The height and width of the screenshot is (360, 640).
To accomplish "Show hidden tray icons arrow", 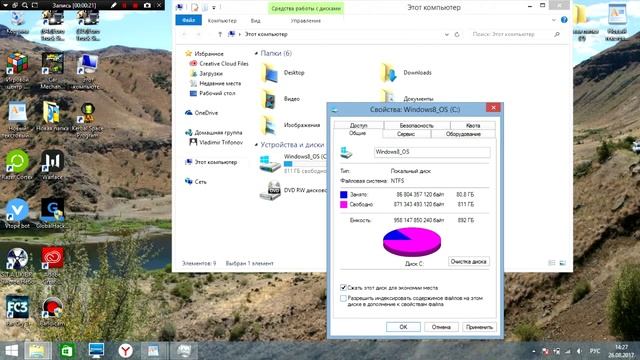I will pyautogui.click(x=534, y=351).
